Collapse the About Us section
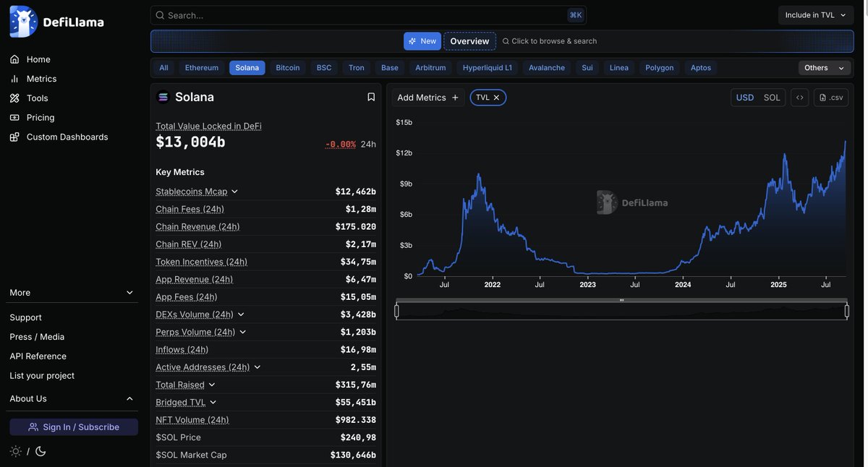 pos(73,399)
